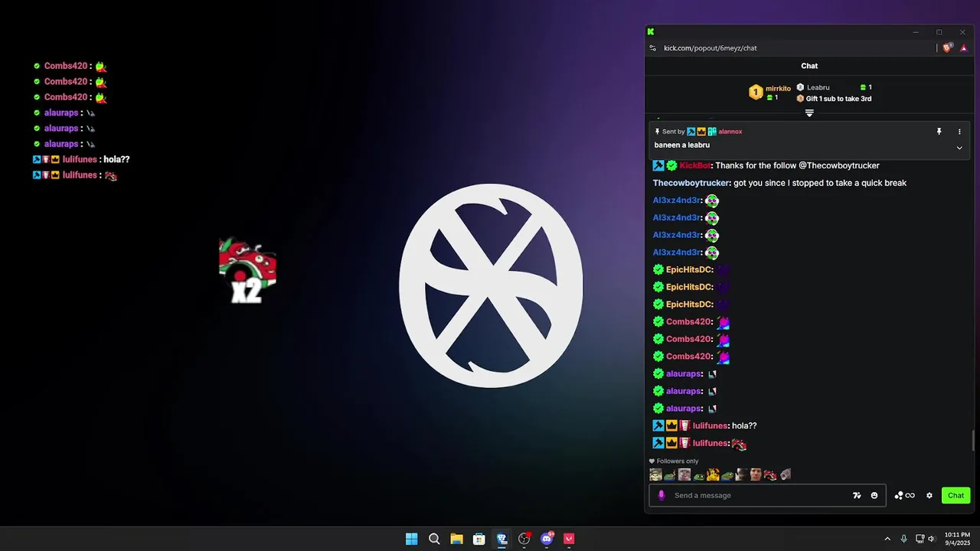Click first Combs420 name in left overlay
980x551 pixels.
point(66,66)
